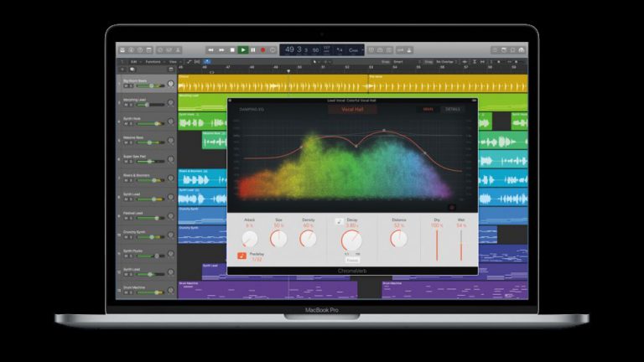Show the Inspector panel

point(131,50)
